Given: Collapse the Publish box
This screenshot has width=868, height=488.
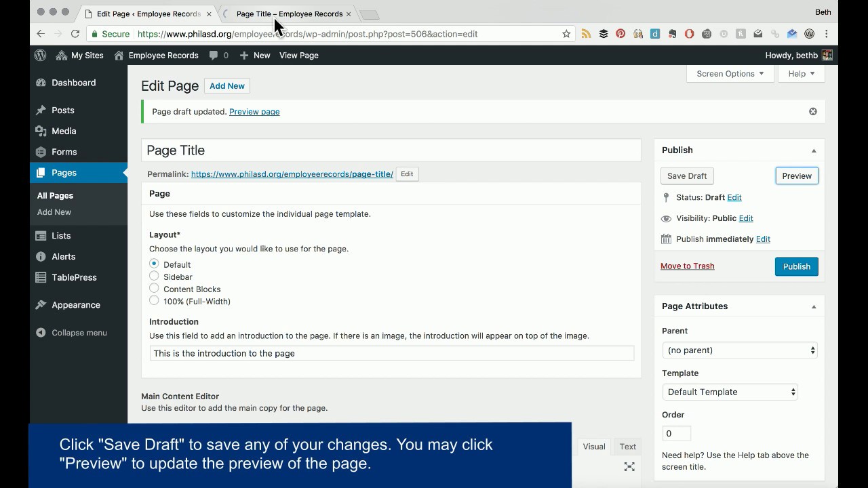Looking at the screenshot, I should tap(814, 150).
